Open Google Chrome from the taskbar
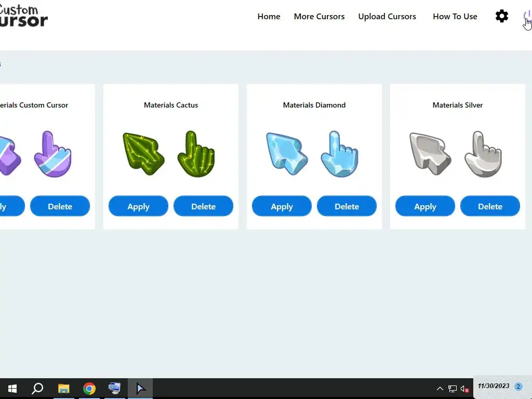 (89, 389)
